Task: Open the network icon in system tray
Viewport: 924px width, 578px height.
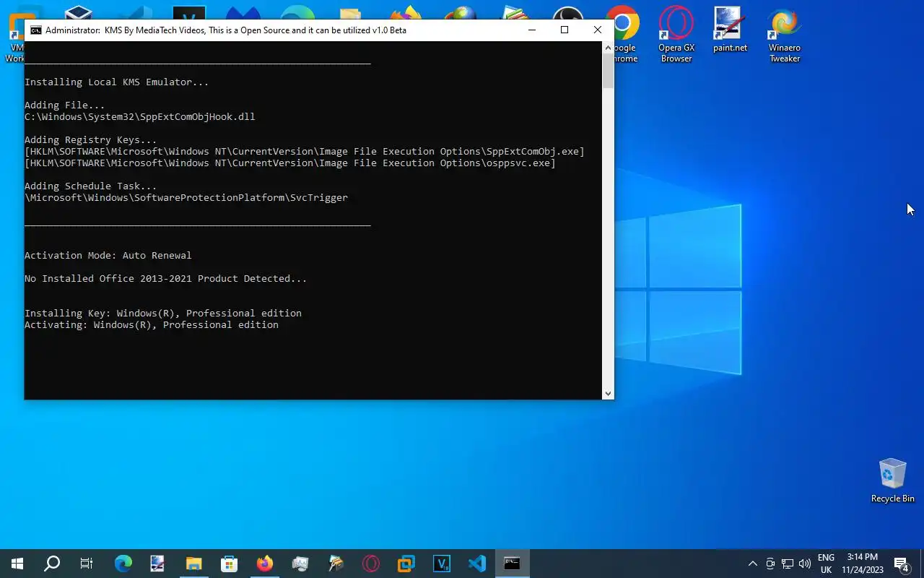Action: point(788,564)
